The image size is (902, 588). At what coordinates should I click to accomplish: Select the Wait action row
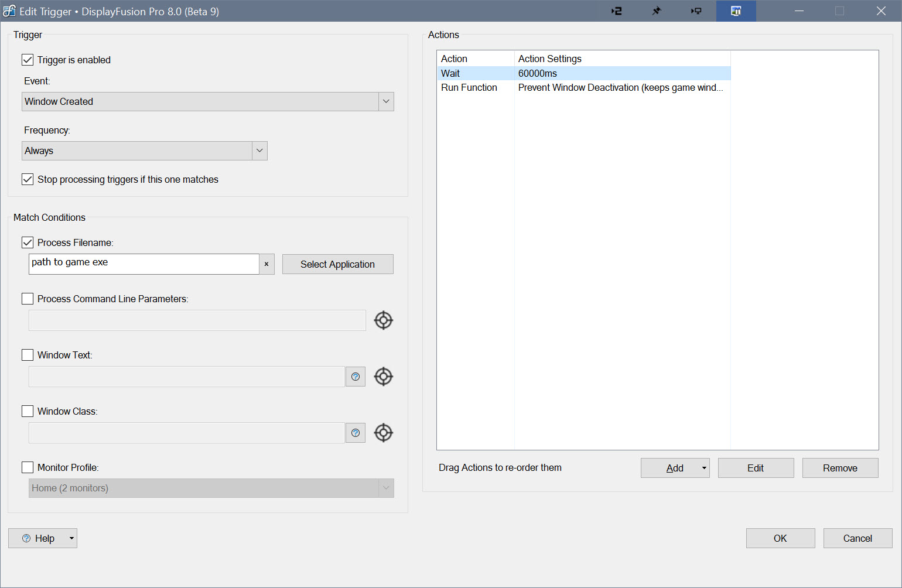[x=583, y=73]
